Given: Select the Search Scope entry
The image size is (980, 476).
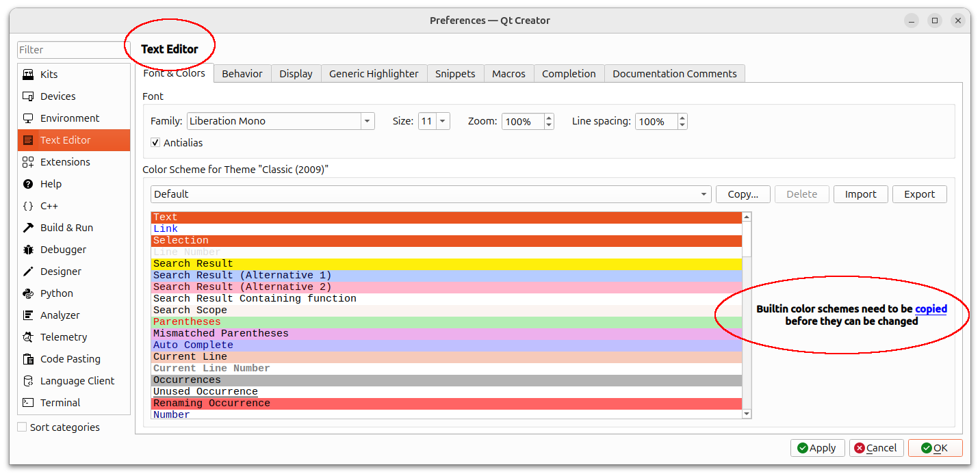Looking at the screenshot, I should click(446, 310).
